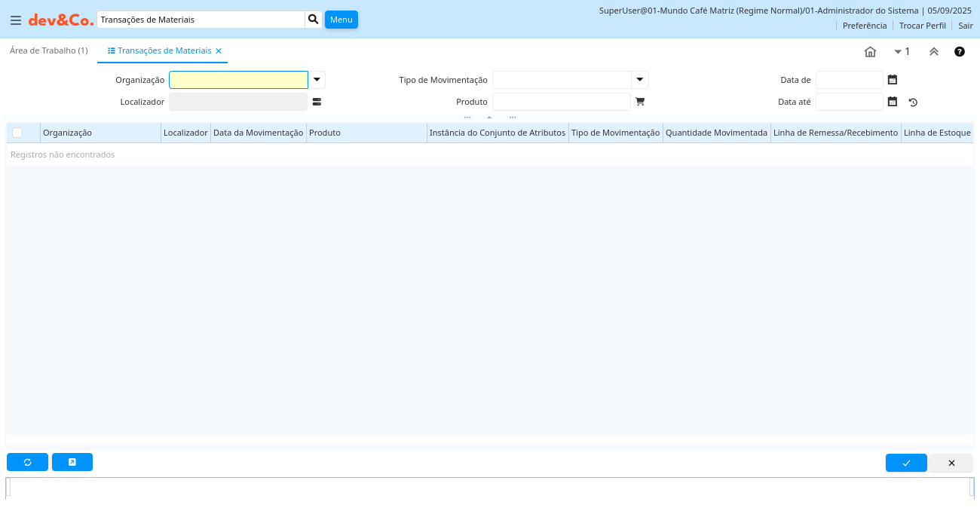Image resolution: width=980 pixels, height=508 pixels.
Task: Open the hamburger menu icon
Action: pyautogui.click(x=16, y=20)
